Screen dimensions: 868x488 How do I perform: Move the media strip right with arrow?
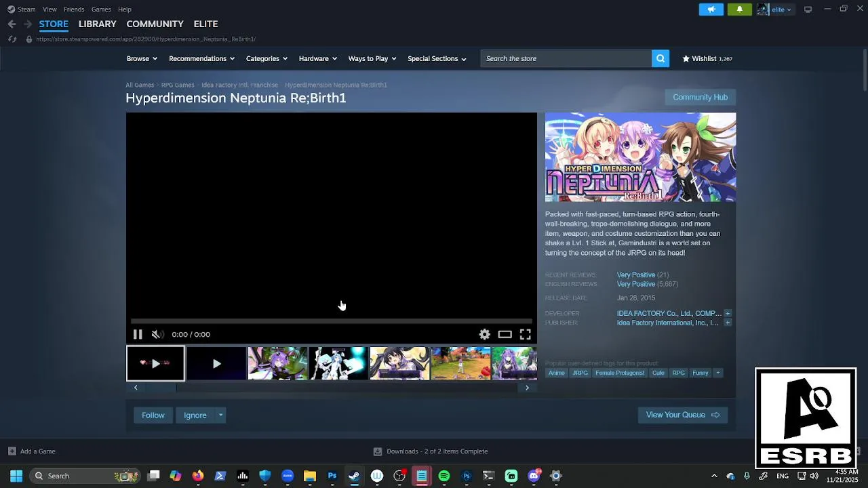pyautogui.click(x=527, y=388)
